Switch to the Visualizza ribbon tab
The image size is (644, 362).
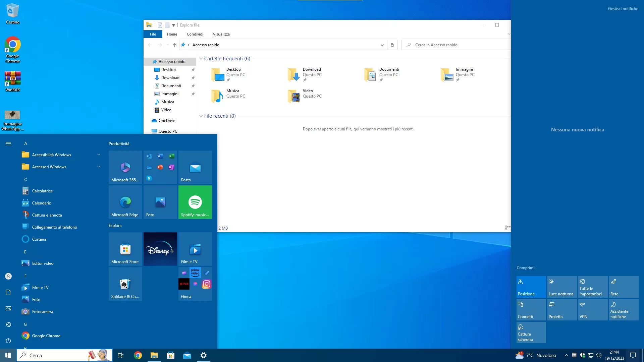(221, 34)
